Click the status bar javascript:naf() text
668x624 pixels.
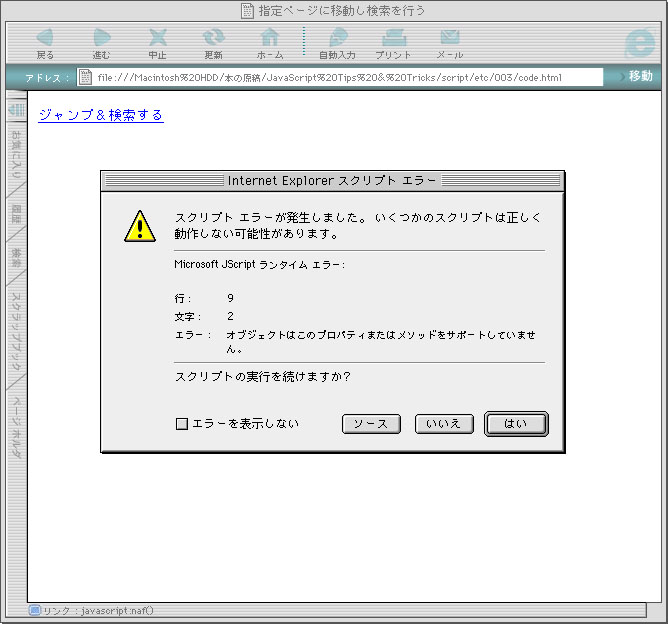coord(117,610)
